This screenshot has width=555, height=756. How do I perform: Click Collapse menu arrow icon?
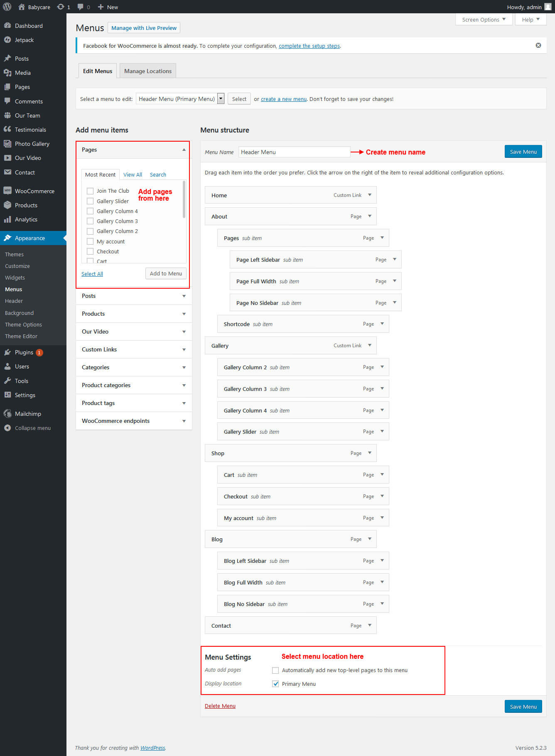[7, 428]
